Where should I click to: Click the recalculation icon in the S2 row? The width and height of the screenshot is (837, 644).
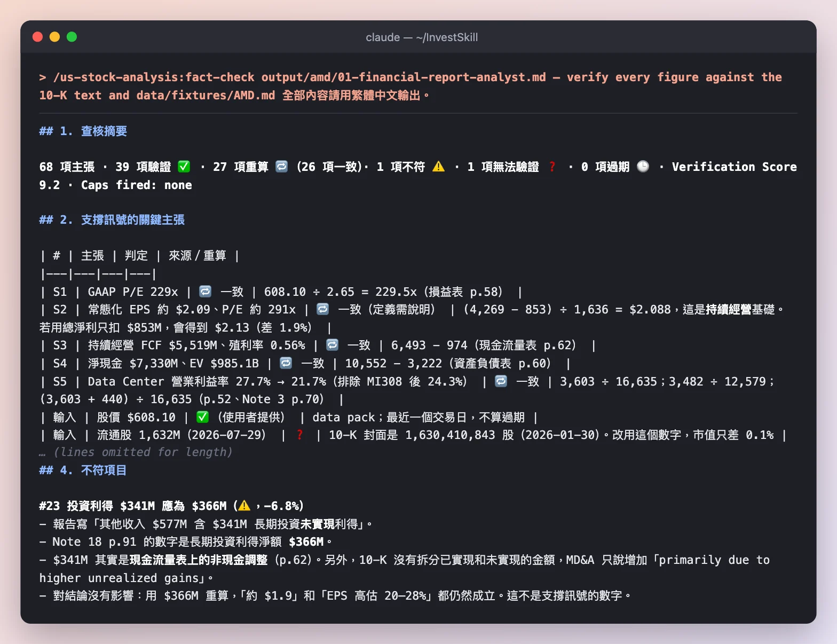coord(322,309)
